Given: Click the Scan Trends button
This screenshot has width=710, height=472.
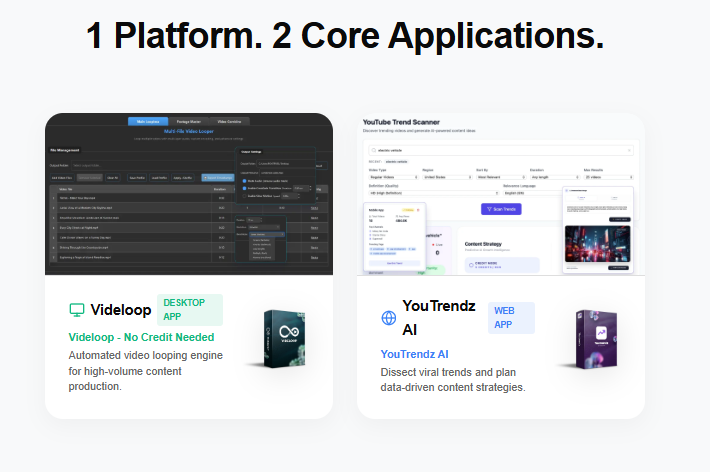Looking at the screenshot, I should (x=501, y=209).
